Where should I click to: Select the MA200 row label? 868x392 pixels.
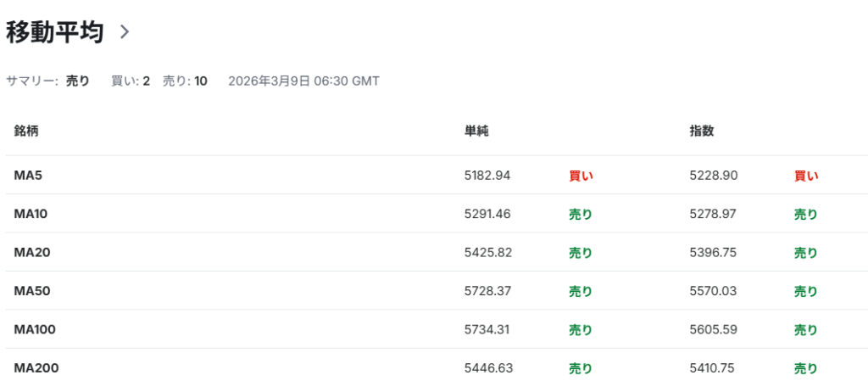[36, 368]
